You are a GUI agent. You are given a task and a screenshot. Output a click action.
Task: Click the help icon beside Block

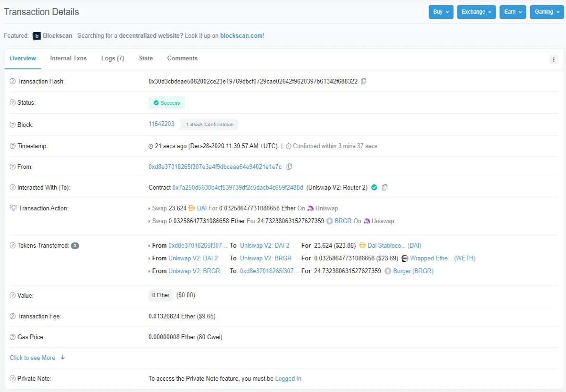pyautogui.click(x=13, y=125)
